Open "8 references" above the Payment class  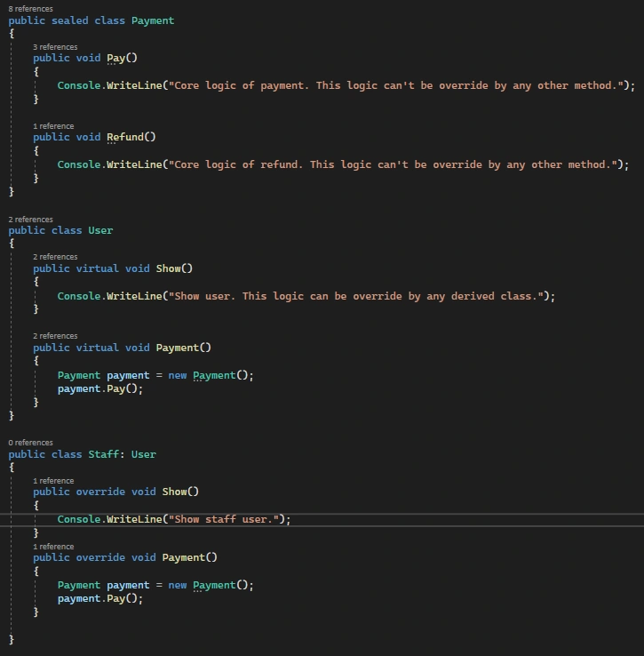(30, 9)
